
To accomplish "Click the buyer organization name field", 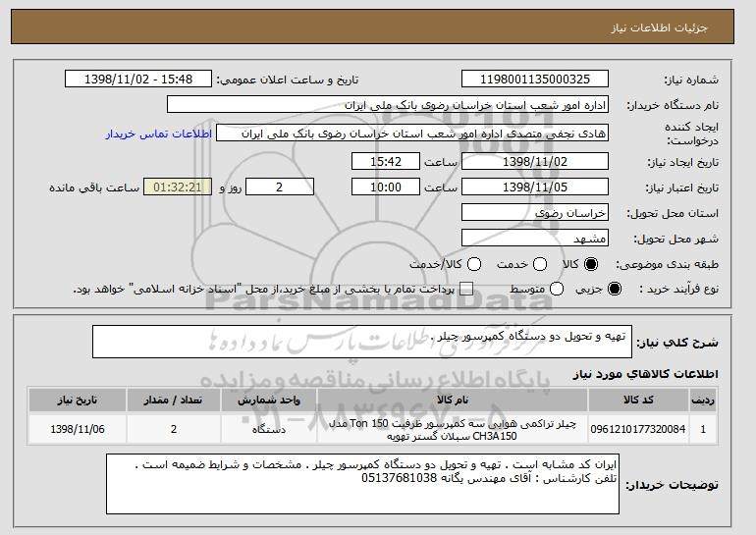I will [388, 105].
